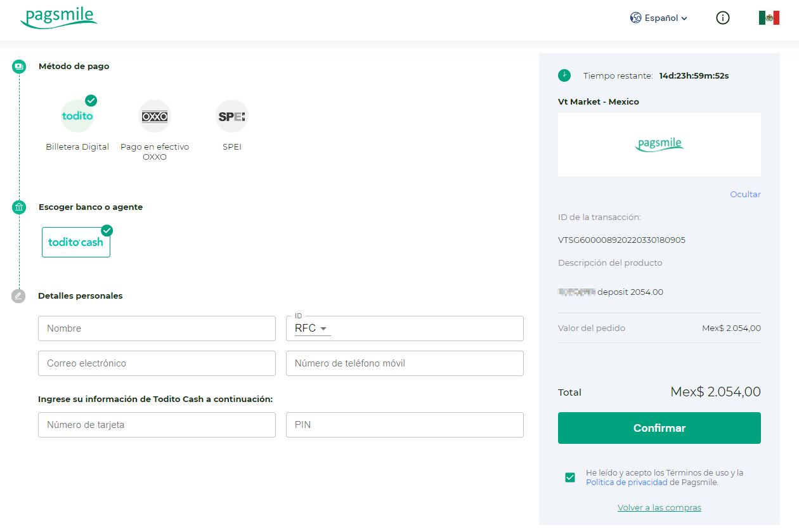Hide details with the Ocultar link
This screenshot has height=532, width=799.
745,194
